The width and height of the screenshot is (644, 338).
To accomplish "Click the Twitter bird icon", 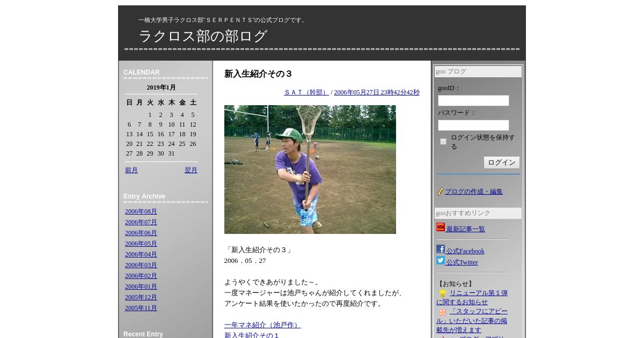I will point(441,260).
